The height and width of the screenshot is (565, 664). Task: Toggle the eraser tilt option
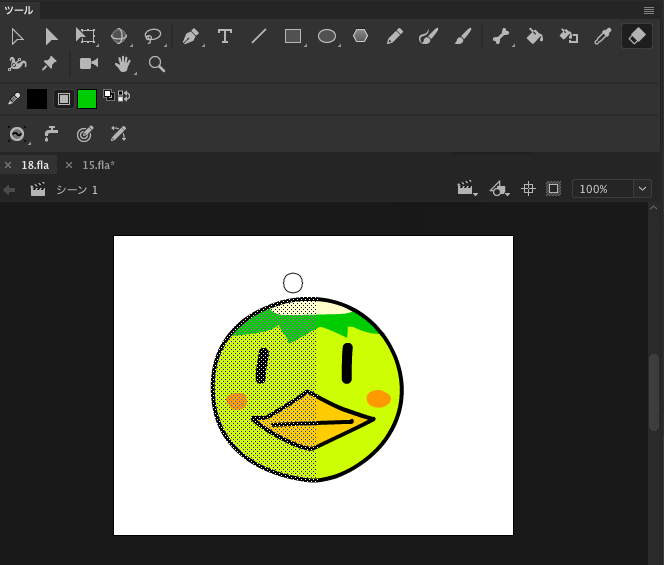click(x=119, y=134)
